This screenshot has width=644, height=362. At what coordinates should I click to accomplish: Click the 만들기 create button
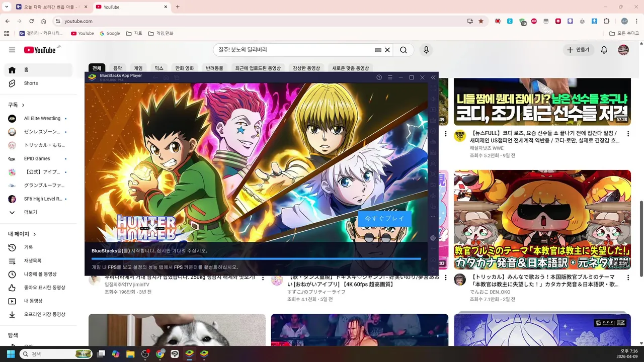[x=578, y=50]
